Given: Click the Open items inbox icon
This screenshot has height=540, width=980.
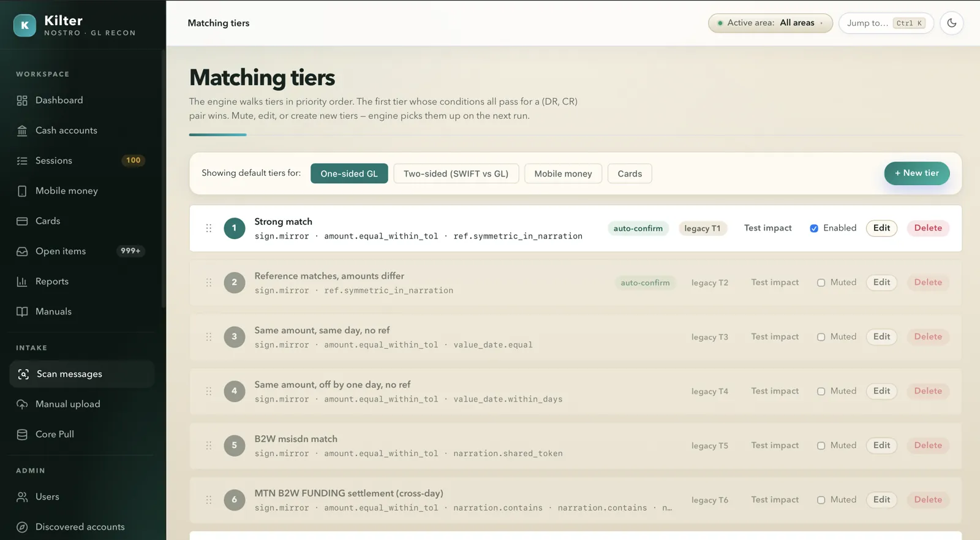Looking at the screenshot, I should coord(22,251).
